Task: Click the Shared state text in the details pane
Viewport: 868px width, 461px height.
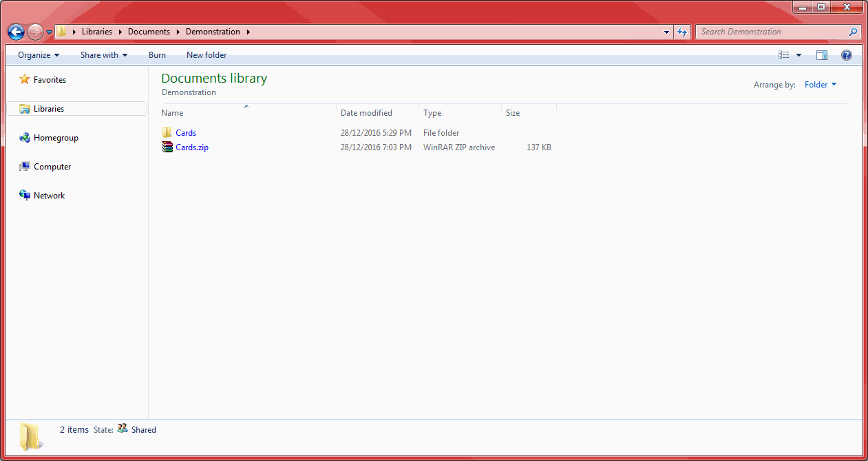Action: [x=144, y=429]
